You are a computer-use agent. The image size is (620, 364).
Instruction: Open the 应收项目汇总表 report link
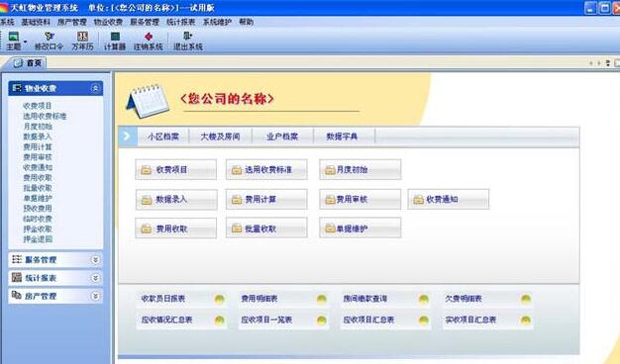point(368,319)
